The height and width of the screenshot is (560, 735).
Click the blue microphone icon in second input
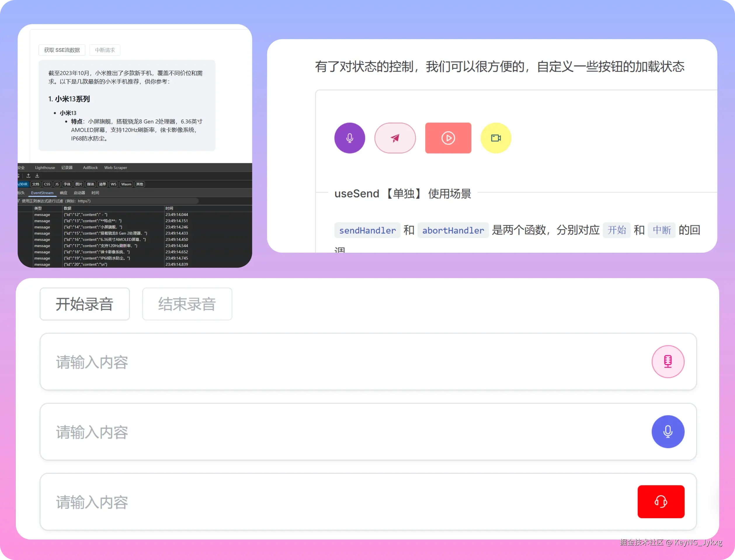pos(668,431)
